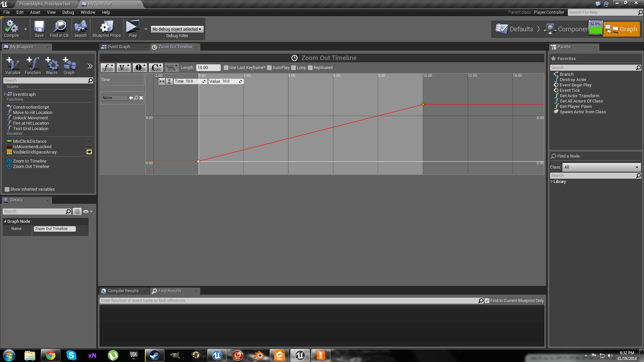Screen dimensions: 644x362
Task: Click search icon in Find Results field
Action: (481, 300)
